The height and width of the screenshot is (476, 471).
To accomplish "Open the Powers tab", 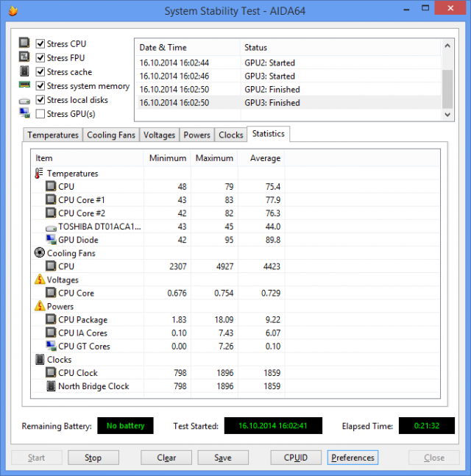I will (196, 135).
